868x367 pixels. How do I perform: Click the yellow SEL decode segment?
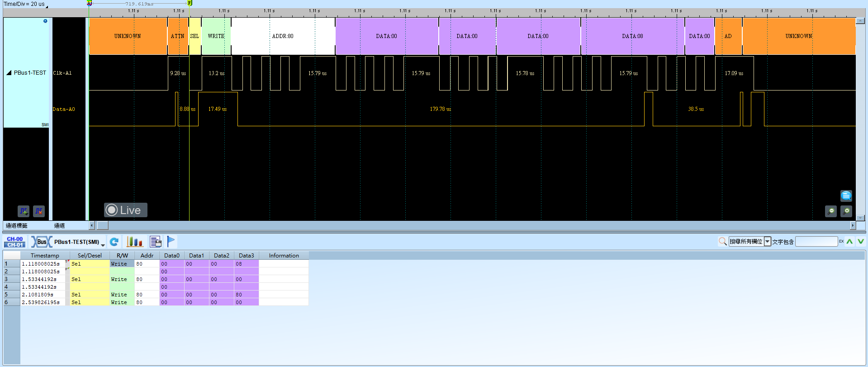[195, 36]
